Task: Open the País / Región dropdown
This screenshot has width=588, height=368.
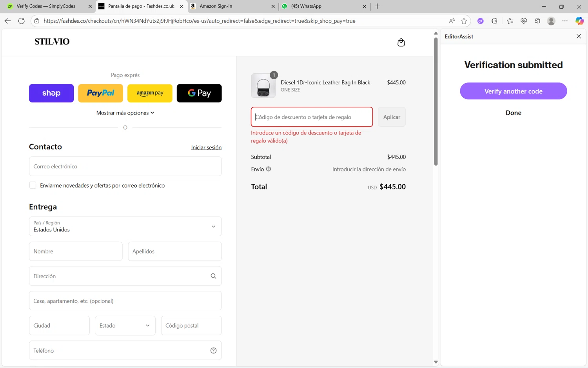Action: click(x=125, y=226)
